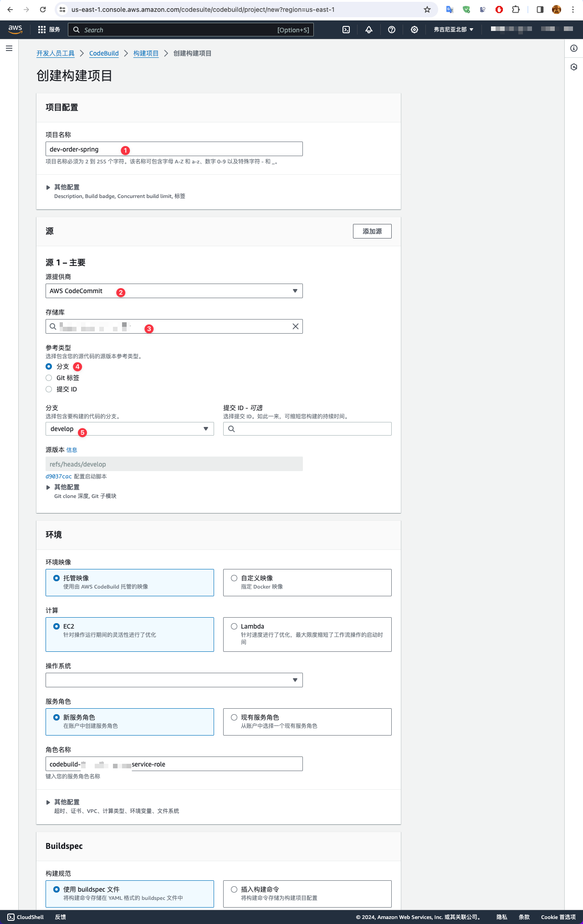Go to 构建项目 breadcrumb link

click(x=146, y=53)
